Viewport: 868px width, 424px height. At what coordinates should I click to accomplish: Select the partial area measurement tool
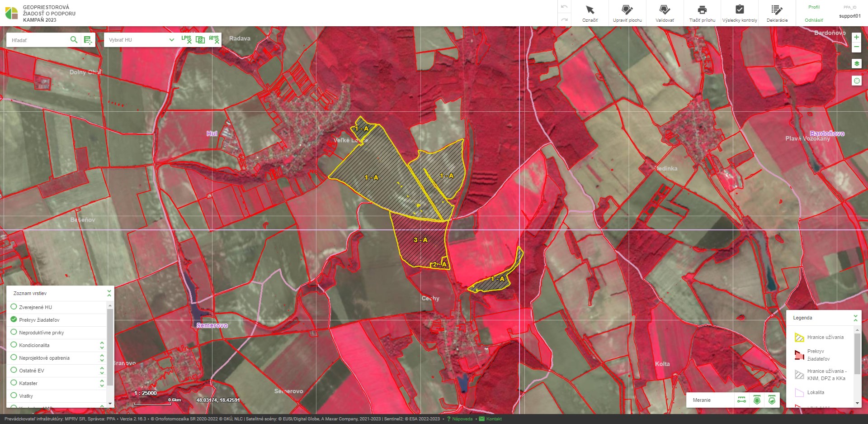[772, 400]
